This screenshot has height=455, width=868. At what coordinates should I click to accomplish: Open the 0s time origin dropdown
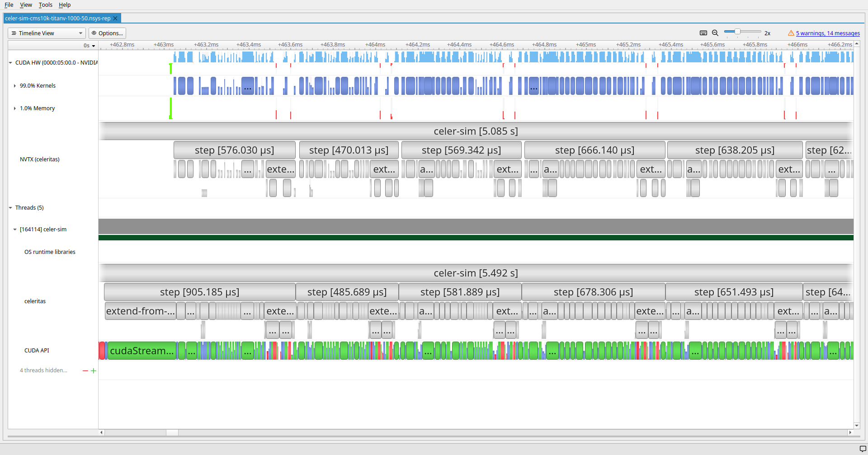pos(90,46)
